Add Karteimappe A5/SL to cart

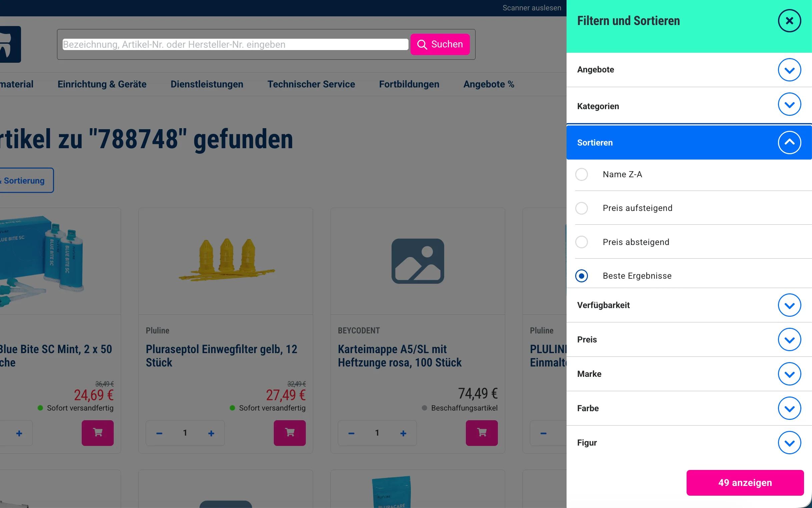click(482, 433)
